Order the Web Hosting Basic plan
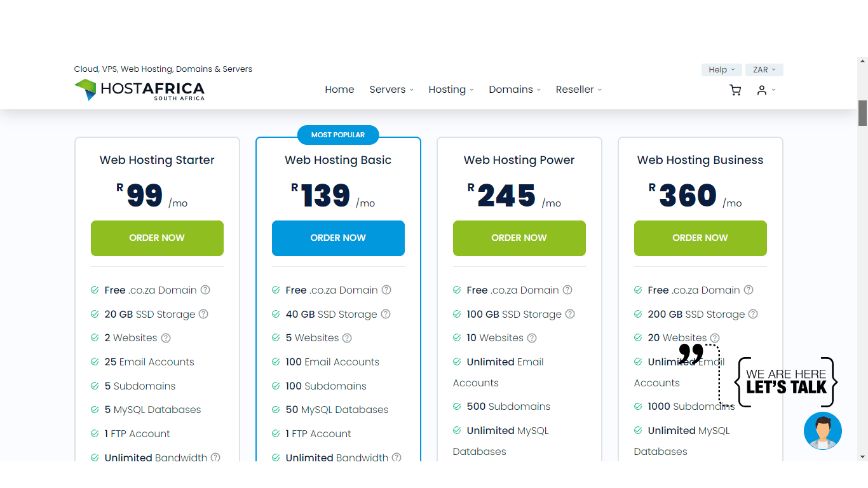Screen dimensions: 868x488 (x=338, y=238)
